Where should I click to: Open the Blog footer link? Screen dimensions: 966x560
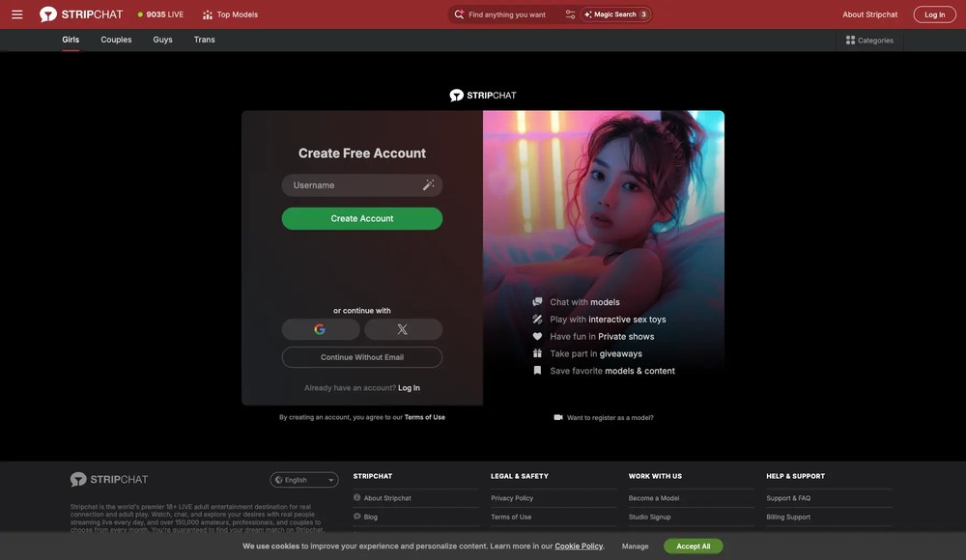coord(370,517)
